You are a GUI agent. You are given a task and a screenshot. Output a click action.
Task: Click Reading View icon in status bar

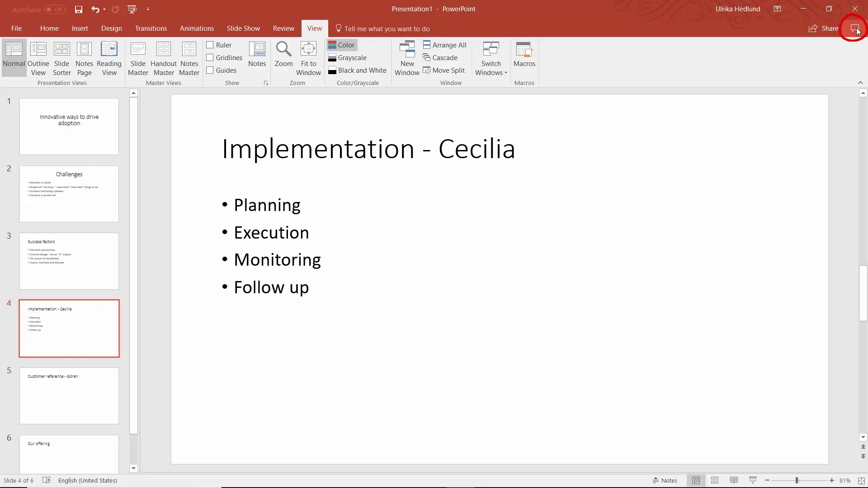pyautogui.click(x=734, y=480)
